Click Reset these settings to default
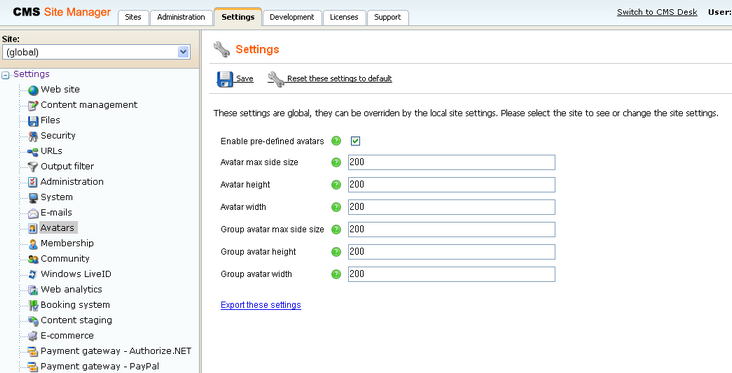 click(339, 79)
